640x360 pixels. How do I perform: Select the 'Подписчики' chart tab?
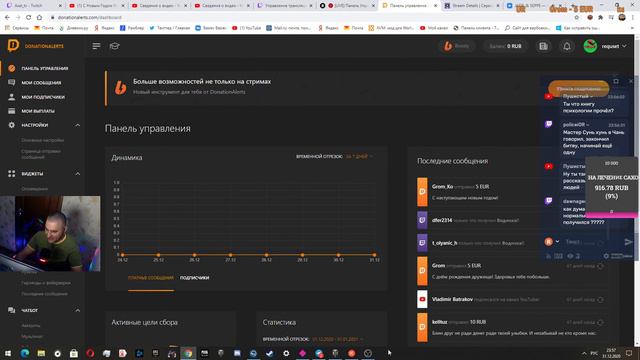[194, 278]
